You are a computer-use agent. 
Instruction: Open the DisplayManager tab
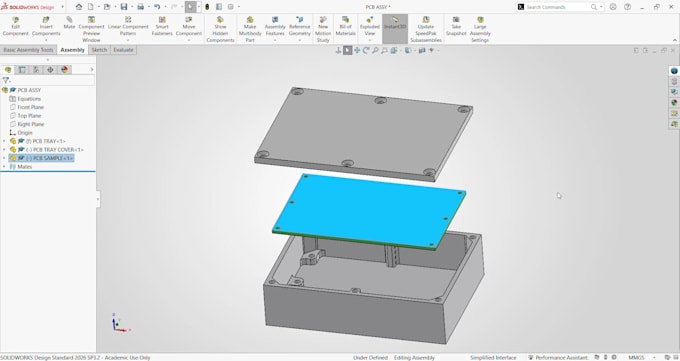point(65,69)
